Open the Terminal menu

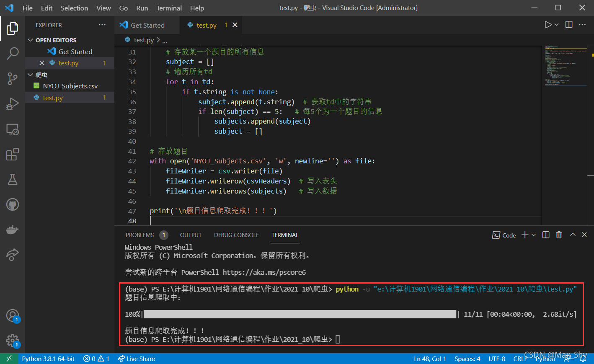[169, 8]
